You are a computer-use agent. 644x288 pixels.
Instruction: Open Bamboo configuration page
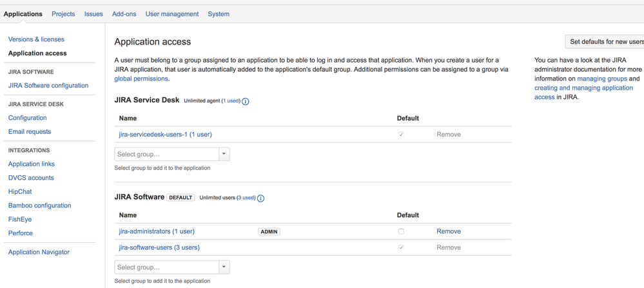click(x=39, y=206)
